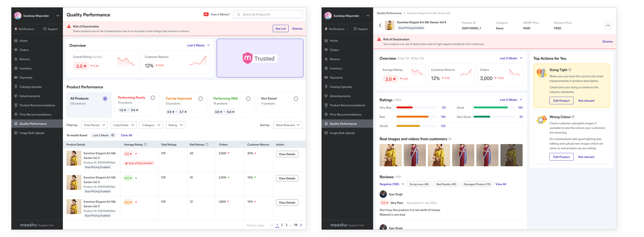Click the Good ratings green bar
Screen dimensions: 644x237
pyautogui.click(x=494, y=108)
